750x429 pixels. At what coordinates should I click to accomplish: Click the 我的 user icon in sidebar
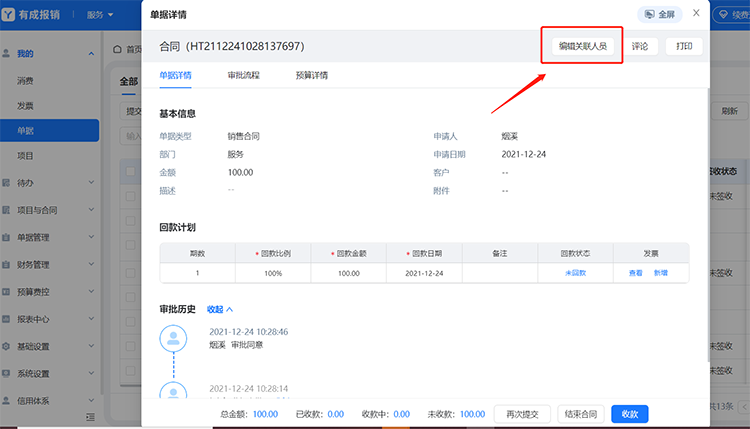7,52
